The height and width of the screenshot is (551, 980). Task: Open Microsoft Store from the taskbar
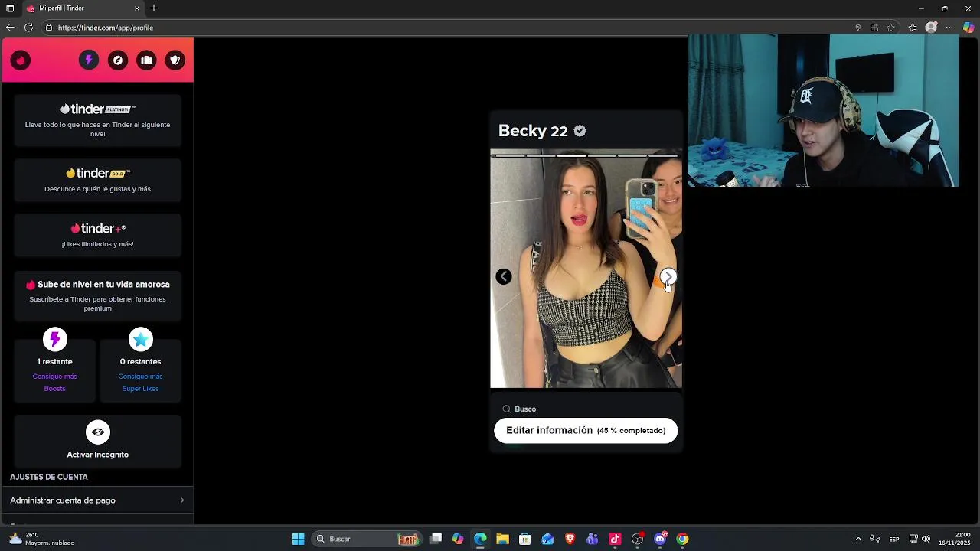tap(525, 539)
